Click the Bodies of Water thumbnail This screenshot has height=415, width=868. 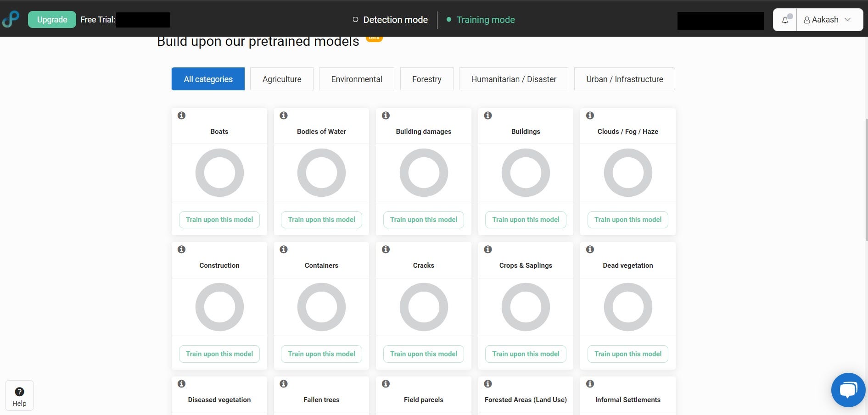tap(321, 173)
